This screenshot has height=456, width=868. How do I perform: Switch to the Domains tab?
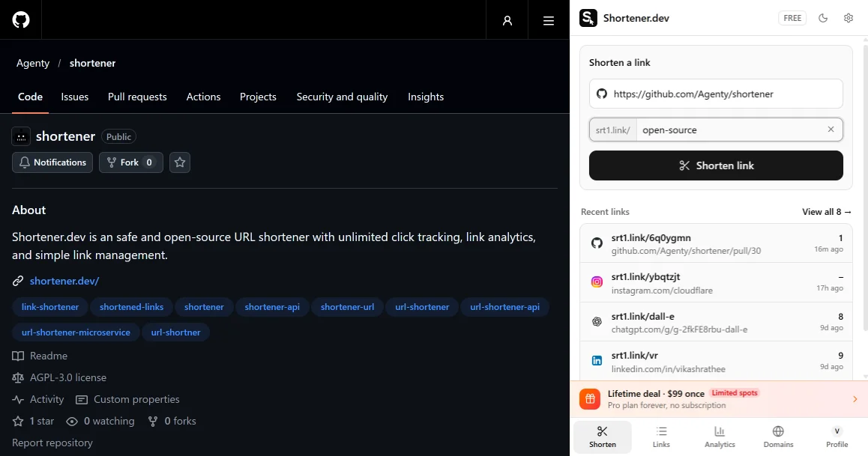point(778,437)
